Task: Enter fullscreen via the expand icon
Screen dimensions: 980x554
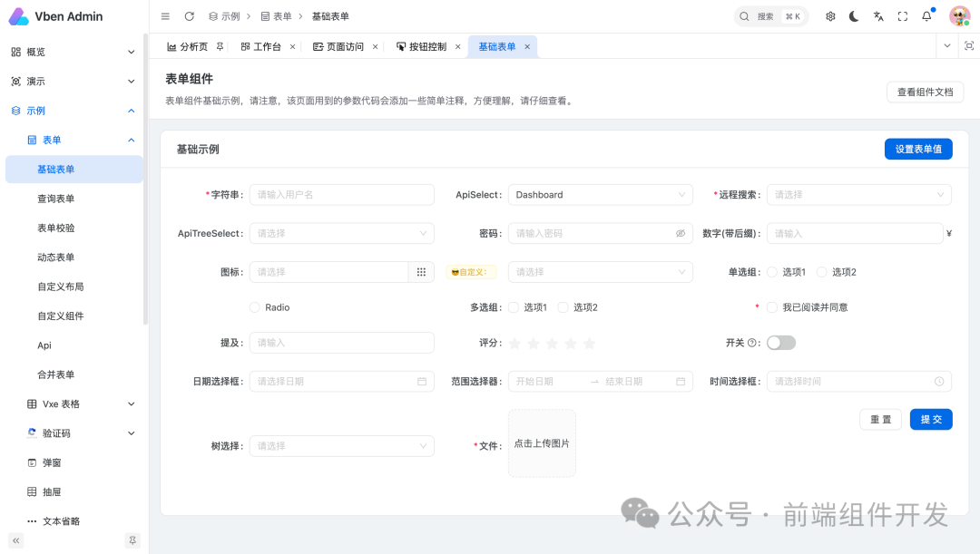Action: (x=901, y=15)
